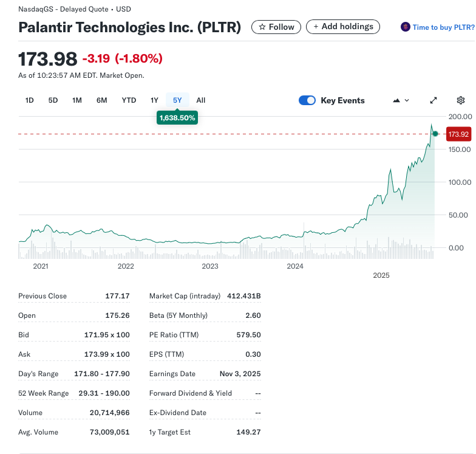Toggle the Key Events switch
This screenshot has height=454, width=476.
point(307,100)
